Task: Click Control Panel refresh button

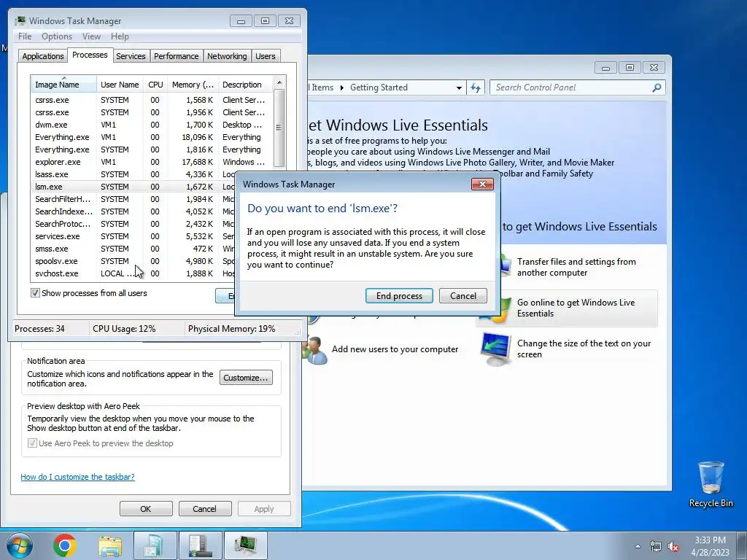Action: [x=476, y=87]
